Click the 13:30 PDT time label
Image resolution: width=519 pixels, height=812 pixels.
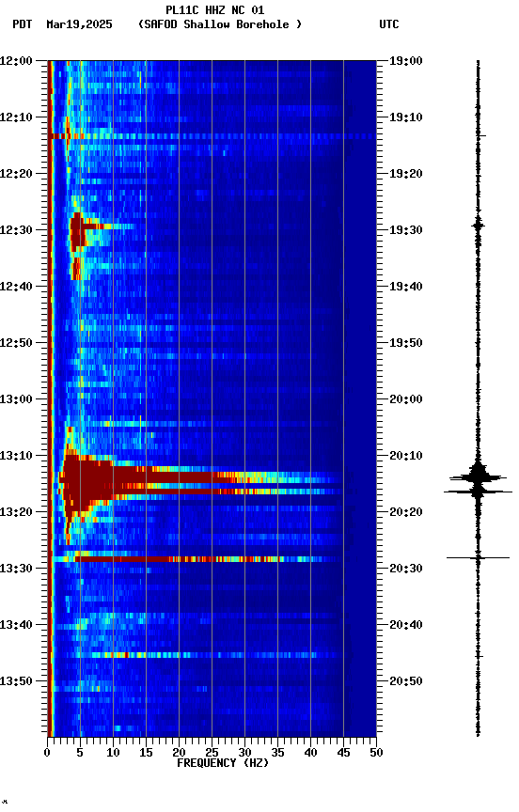click(x=16, y=569)
